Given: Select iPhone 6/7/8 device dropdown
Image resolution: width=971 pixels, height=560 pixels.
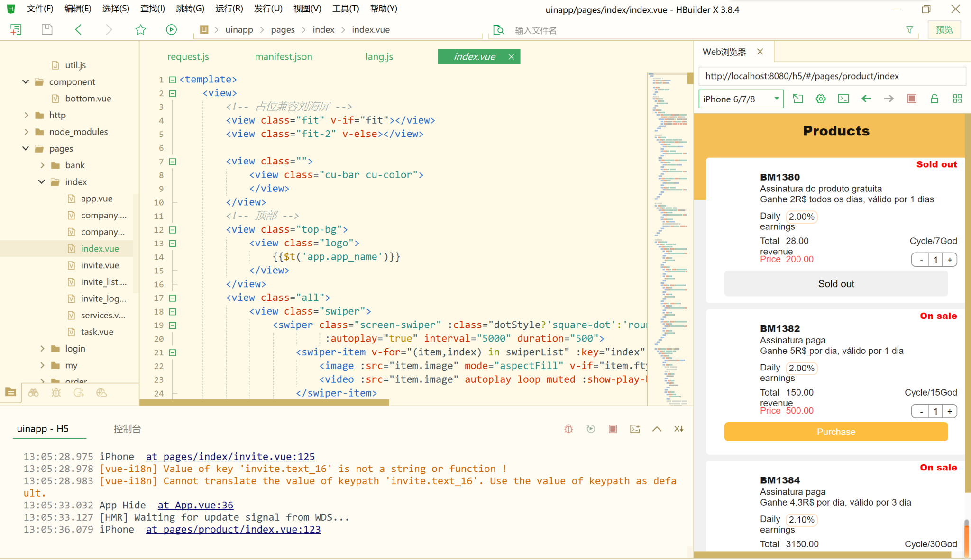Looking at the screenshot, I should (740, 99).
